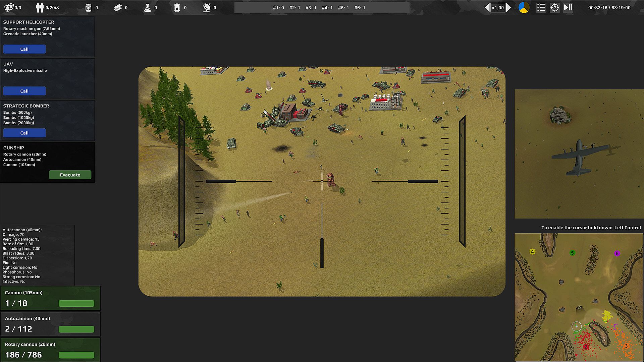Image resolution: width=644 pixels, height=362 pixels.
Task: Call the UAV strike
Action: pyautogui.click(x=24, y=91)
